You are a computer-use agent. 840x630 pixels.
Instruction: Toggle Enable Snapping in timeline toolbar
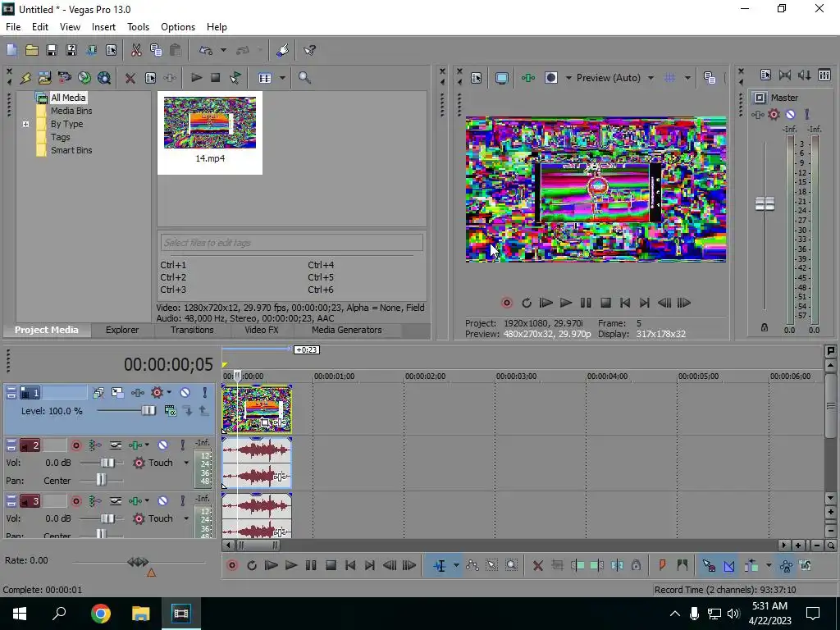708,565
